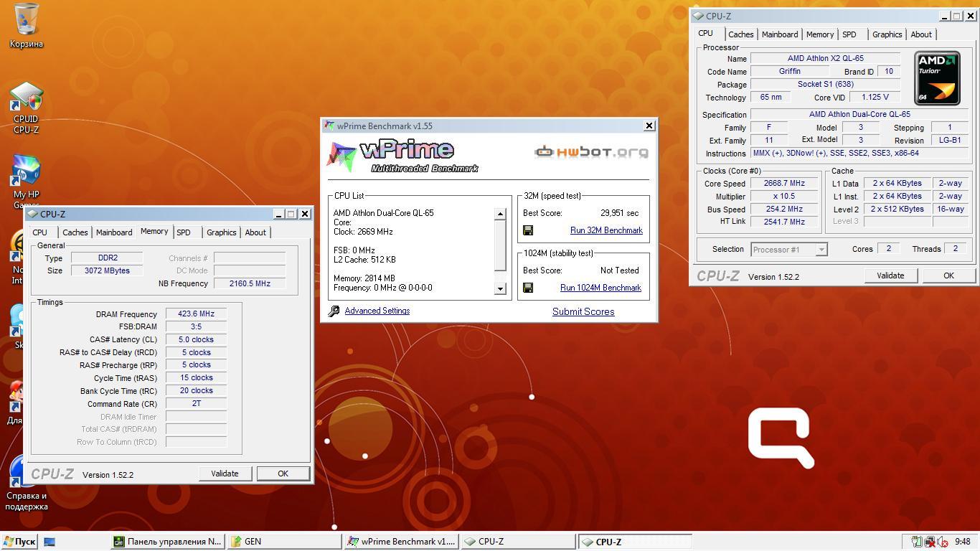Open Graphics tab in the right CPU-Z window
The width and height of the screenshot is (980, 551).
pyautogui.click(x=887, y=34)
